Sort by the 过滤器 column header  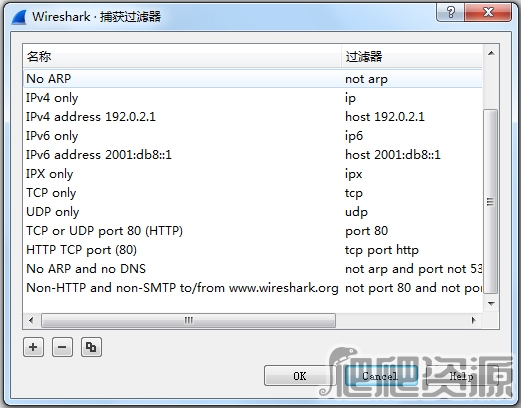[412, 56]
